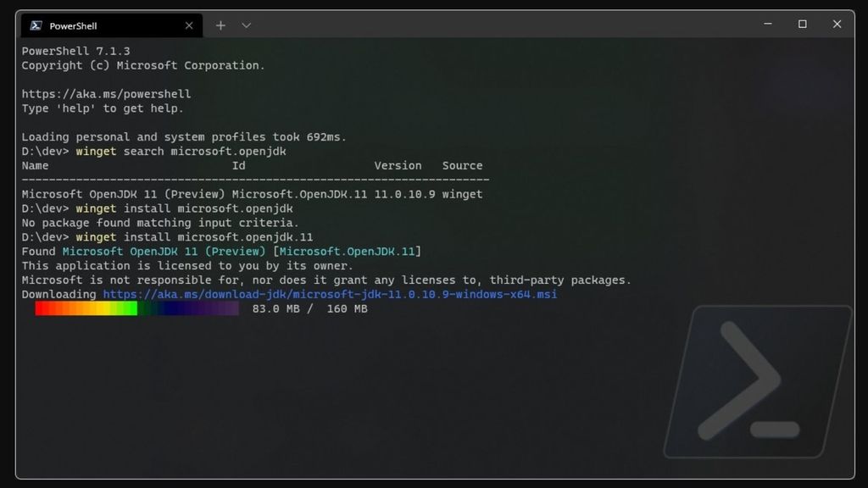
Task: Click the 'No package found' message line
Action: [x=160, y=223]
